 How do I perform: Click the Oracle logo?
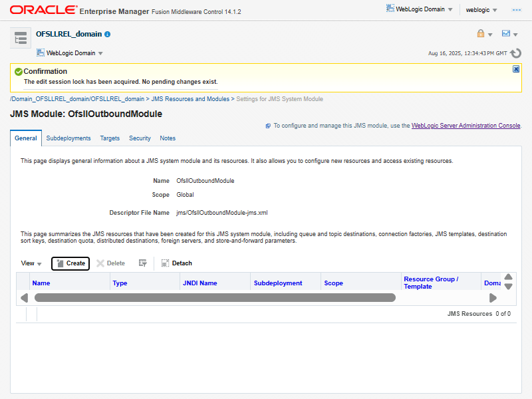point(43,10)
